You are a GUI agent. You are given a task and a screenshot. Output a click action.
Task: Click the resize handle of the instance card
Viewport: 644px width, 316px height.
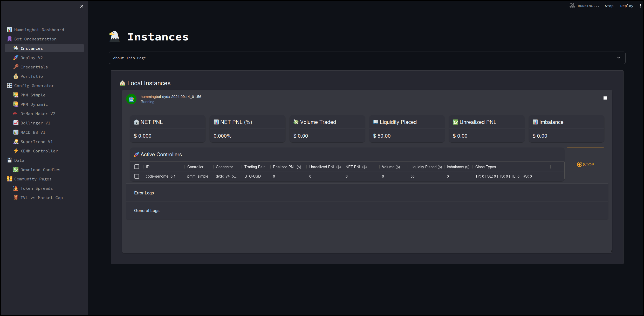(x=611, y=251)
